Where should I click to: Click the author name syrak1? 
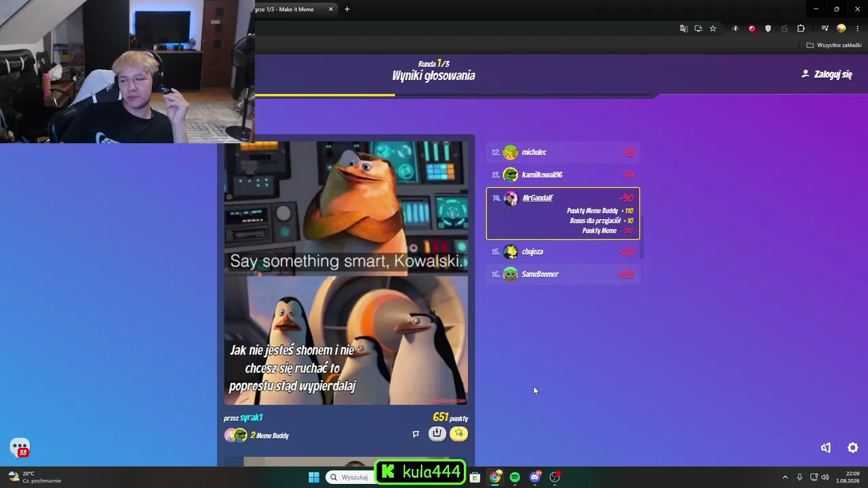[x=251, y=418]
